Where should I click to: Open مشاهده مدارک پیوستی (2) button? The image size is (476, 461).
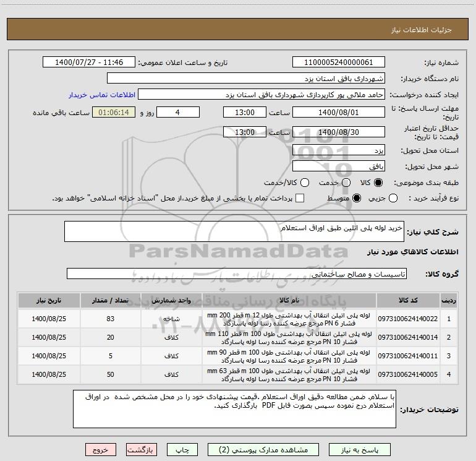(x=263, y=450)
